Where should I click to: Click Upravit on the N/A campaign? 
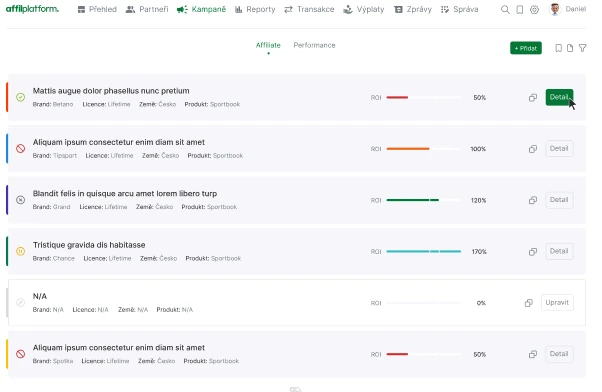[x=557, y=303]
